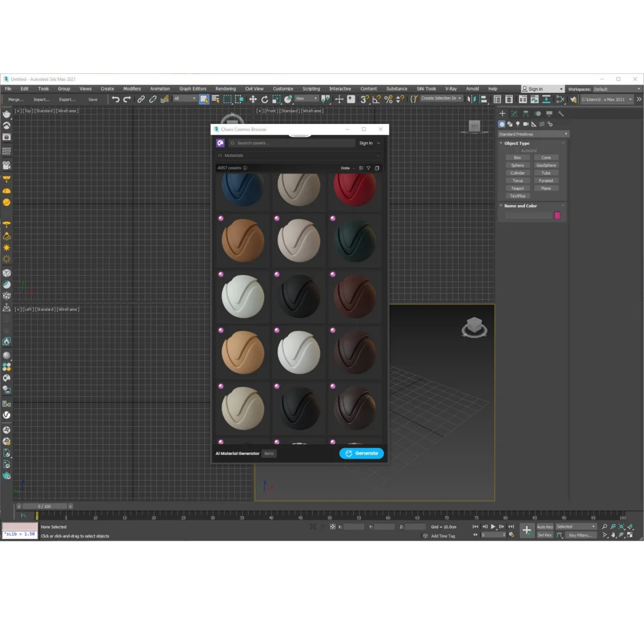The width and height of the screenshot is (644, 644).
Task: Select the Rotate transform tool
Action: pyautogui.click(x=265, y=99)
